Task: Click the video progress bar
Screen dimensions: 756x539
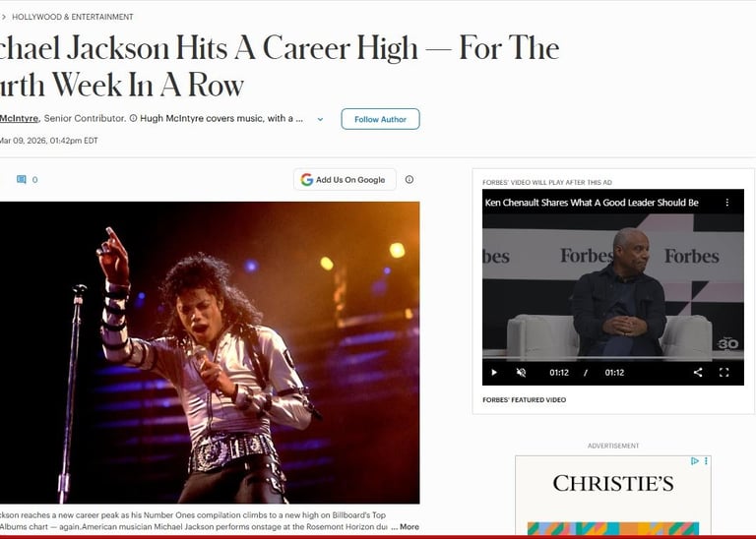Action: pyautogui.click(x=613, y=358)
